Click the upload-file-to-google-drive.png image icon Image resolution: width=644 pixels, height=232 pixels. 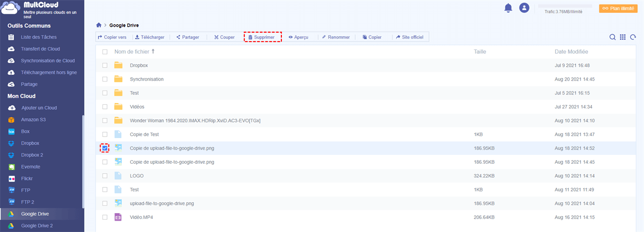118,203
